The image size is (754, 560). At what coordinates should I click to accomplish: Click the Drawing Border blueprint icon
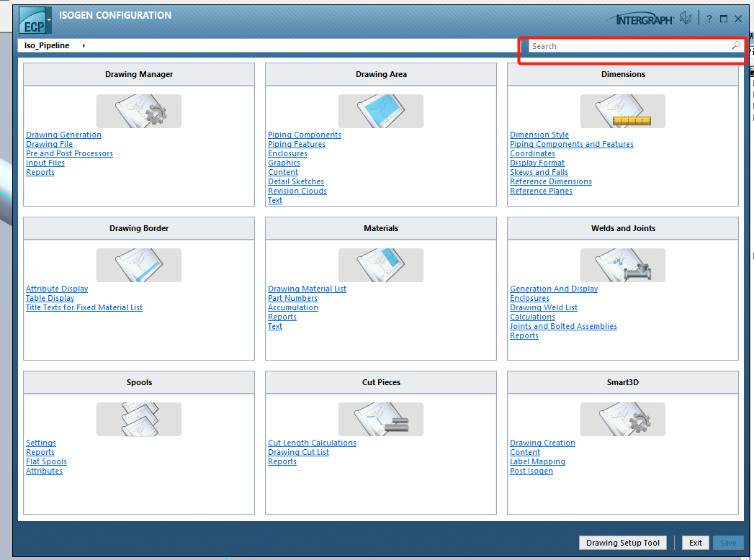click(139, 265)
